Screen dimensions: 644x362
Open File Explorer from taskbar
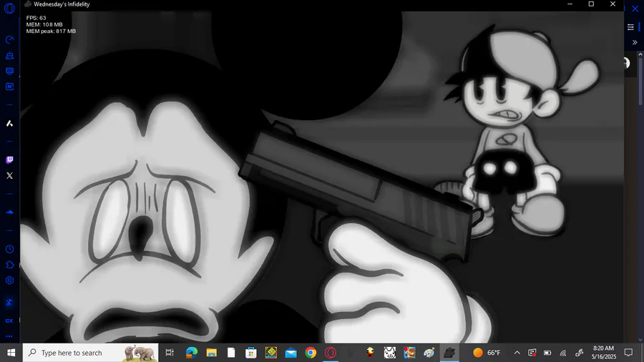coord(211,353)
